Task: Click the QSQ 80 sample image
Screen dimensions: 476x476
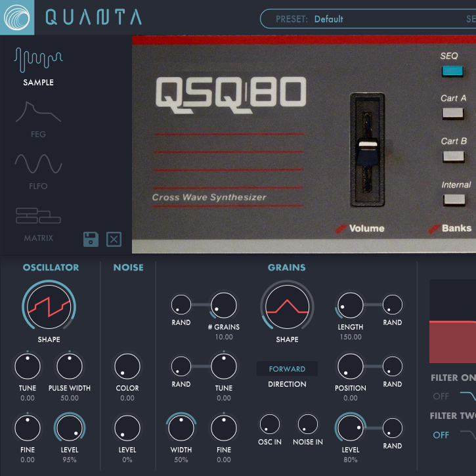Action: 304,144
